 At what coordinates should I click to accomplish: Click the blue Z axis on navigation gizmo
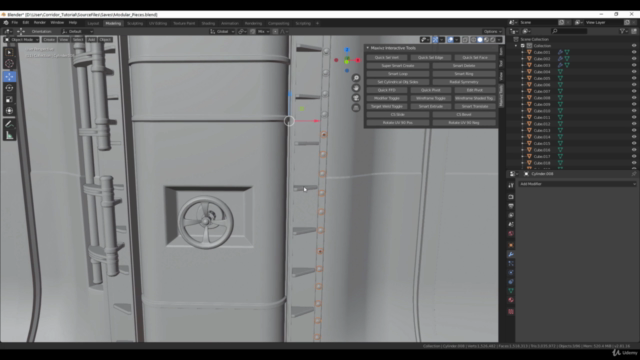(347, 50)
